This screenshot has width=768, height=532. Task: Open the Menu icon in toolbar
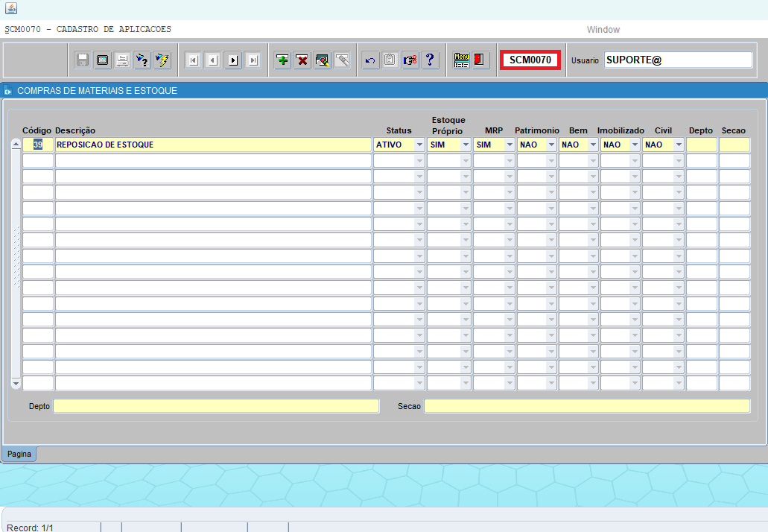461,60
